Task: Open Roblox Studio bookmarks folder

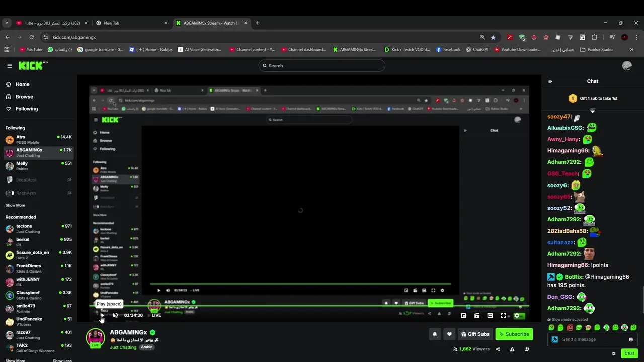Action: click(596, 50)
